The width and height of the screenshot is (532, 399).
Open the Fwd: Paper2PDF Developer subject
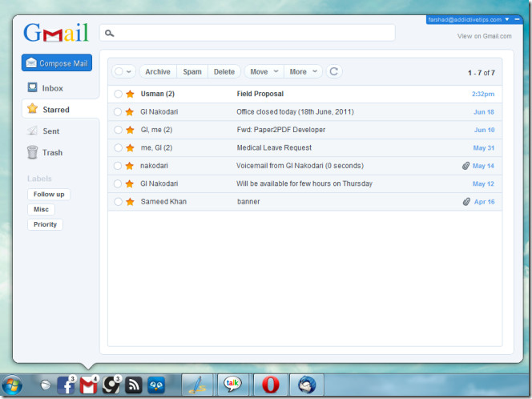[281, 130]
